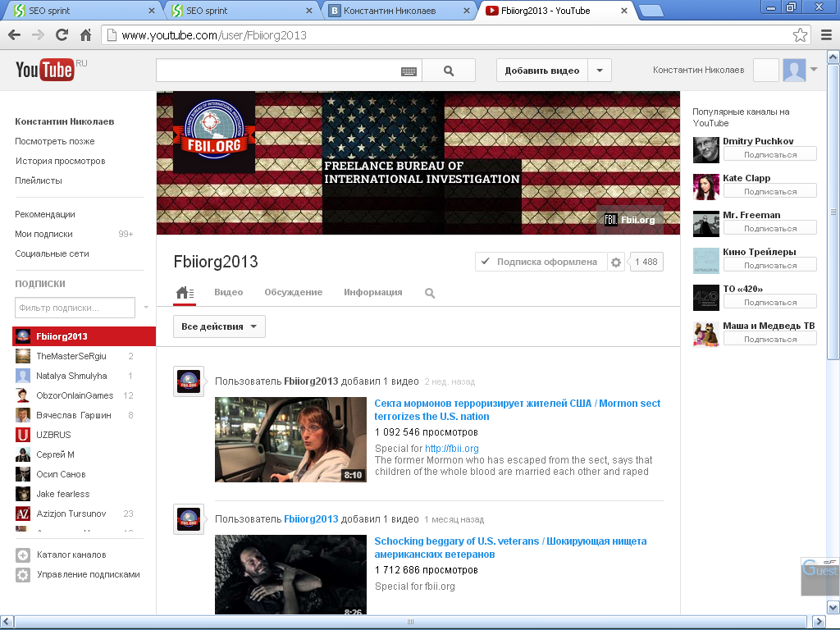Click the ТО «420» channel avatar

click(706, 298)
